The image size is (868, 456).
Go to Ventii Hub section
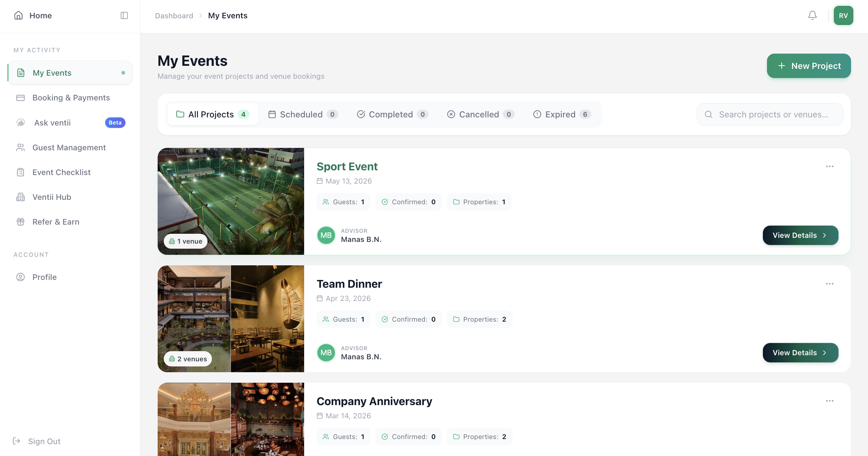pyautogui.click(x=70, y=197)
